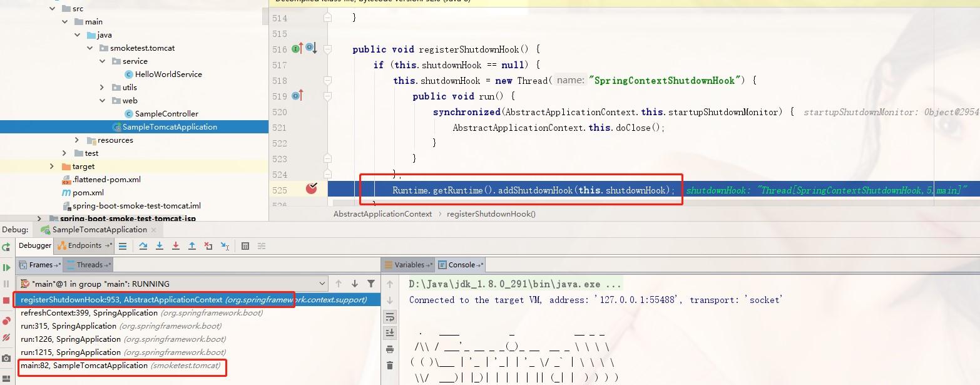Image resolution: width=980 pixels, height=385 pixels.
Task: Click the frames filter funnel icon
Action: [x=371, y=284]
